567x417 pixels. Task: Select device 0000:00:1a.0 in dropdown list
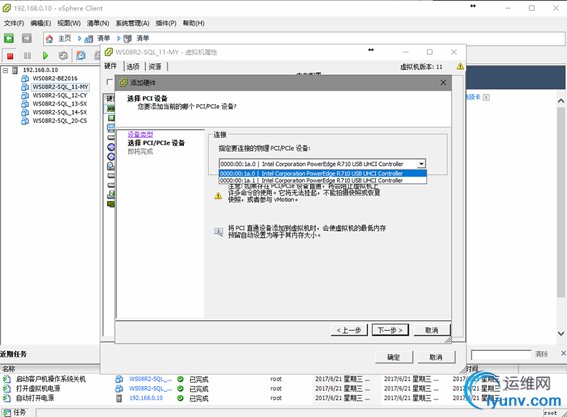click(323, 173)
